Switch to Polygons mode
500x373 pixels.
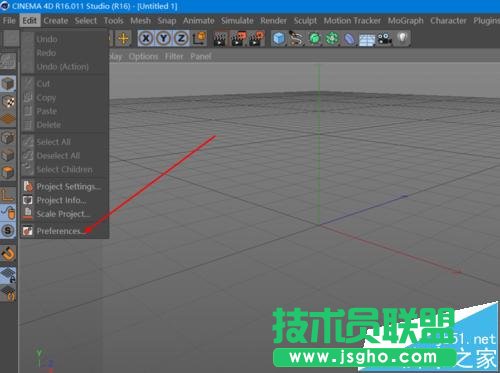pos(8,173)
